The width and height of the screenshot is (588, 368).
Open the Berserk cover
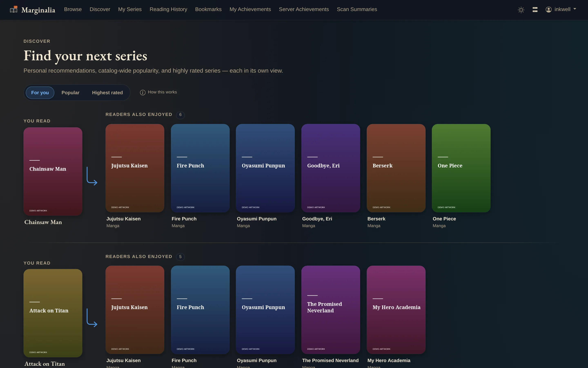[x=396, y=168]
